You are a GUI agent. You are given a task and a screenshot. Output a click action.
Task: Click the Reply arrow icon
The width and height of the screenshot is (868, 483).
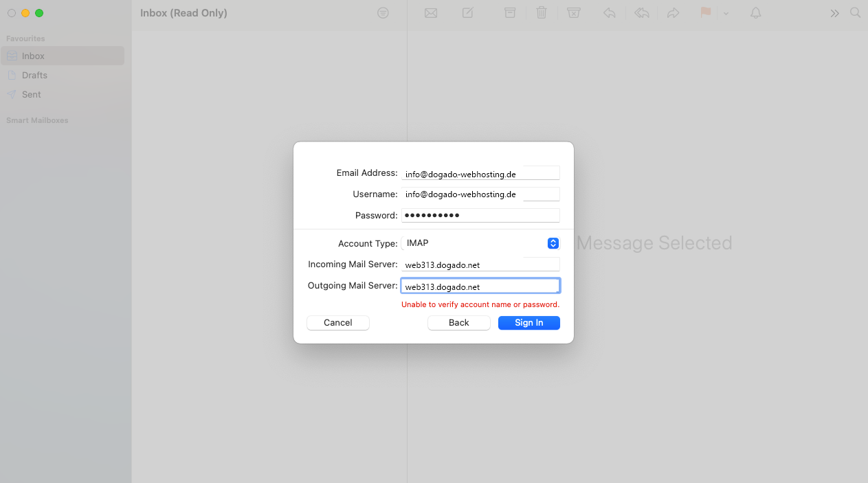(609, 13)
